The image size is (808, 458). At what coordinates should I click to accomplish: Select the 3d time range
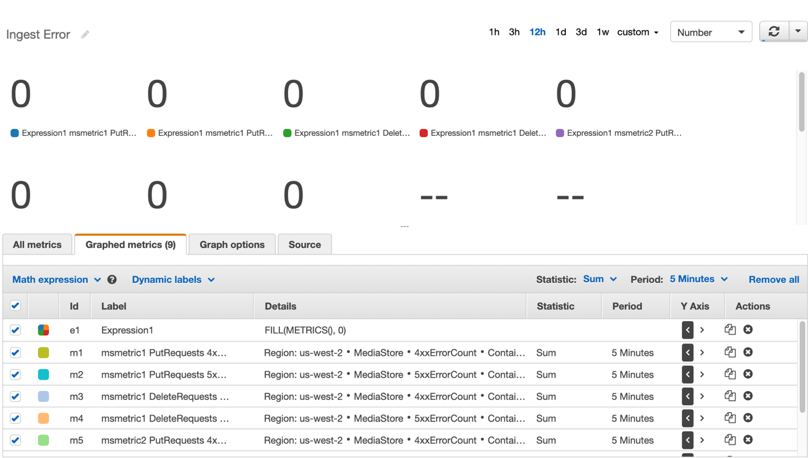click(581, 32)
